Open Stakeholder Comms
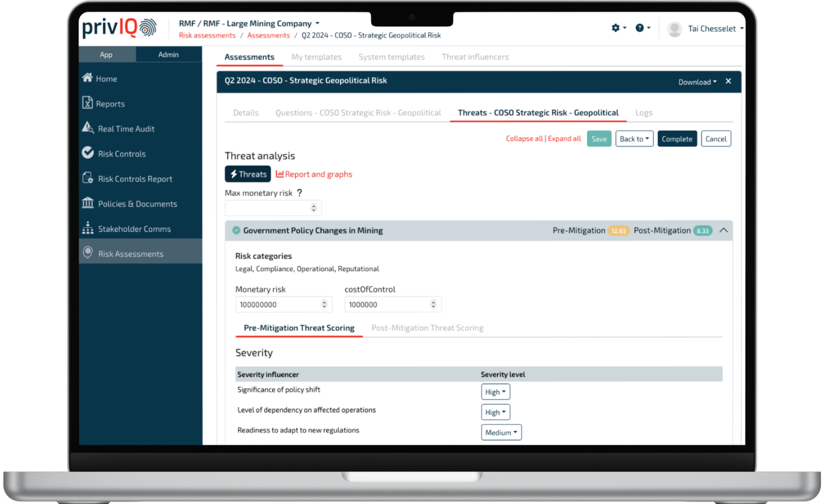The height and width of the screenshot is (504, 824). [x=134, y=229]
